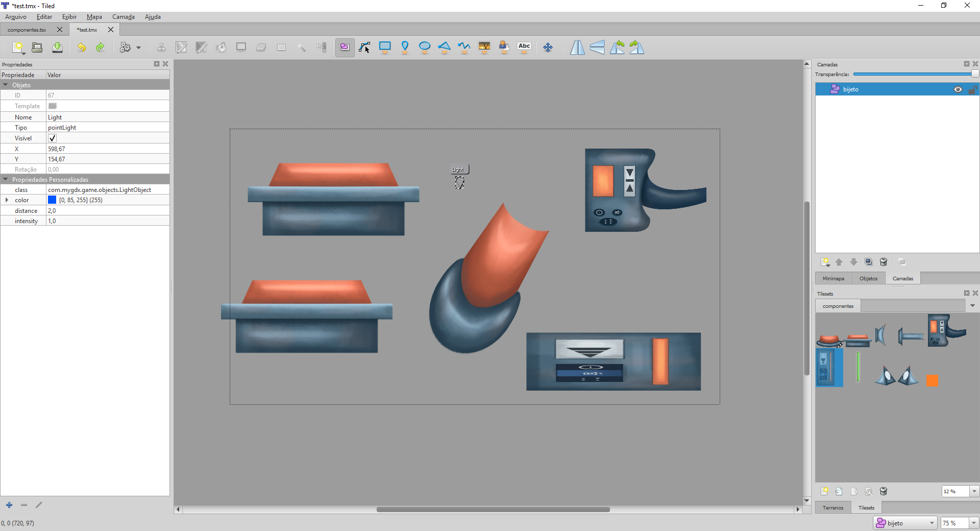Click the Light object on the map
Viewport: 980px width, 531px height.
[459, 182]
